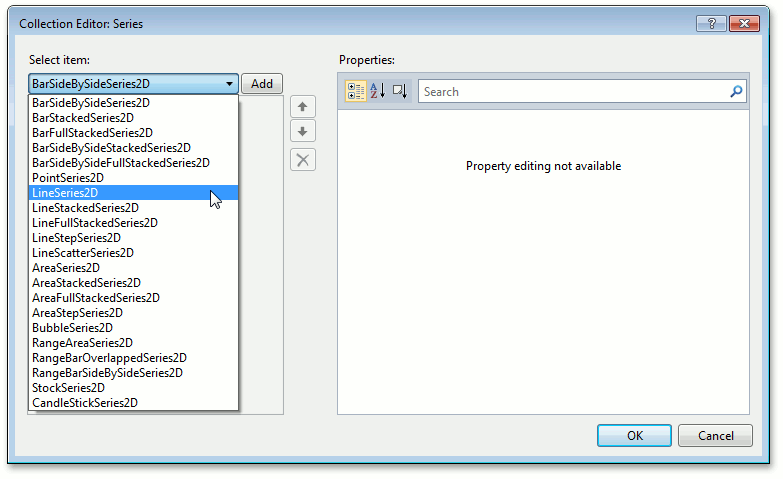The image size is (783, 479).
Task: Select LineFullStackedSeries2D option
Action: coord(133,223)
